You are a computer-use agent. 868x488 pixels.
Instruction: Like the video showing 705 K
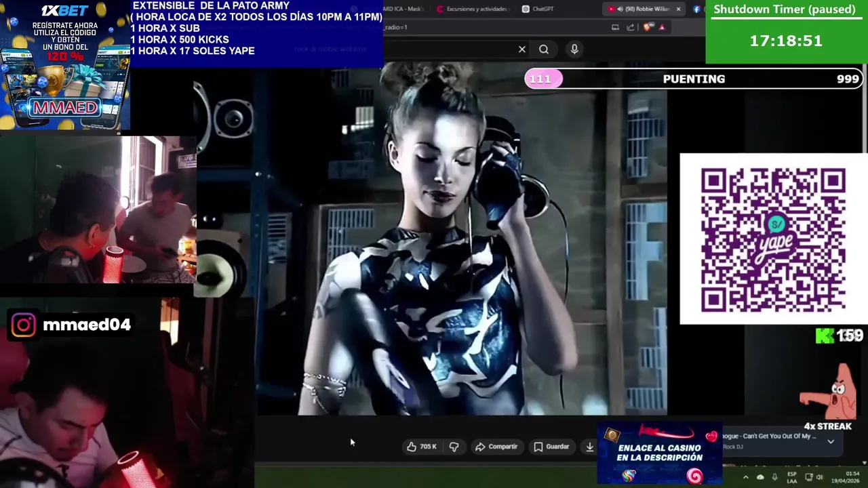point(422,447)
